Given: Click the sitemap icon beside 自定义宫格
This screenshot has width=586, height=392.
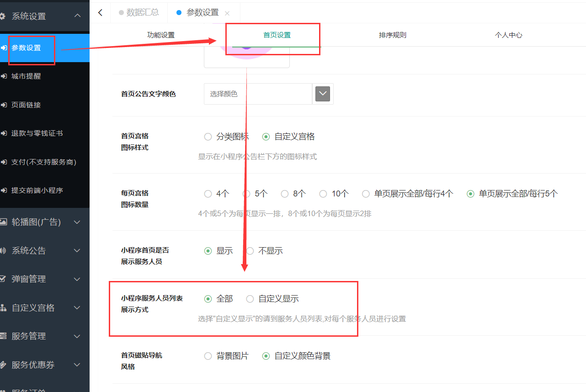Looking at the screenshot, I should point(3,307).
